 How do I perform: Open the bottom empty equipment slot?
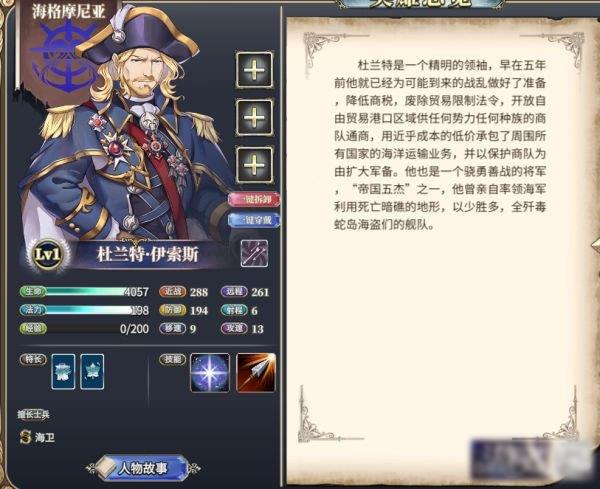click(254, 165)
